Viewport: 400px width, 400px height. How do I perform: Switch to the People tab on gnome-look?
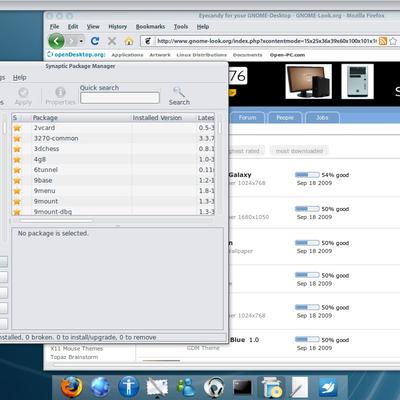point(285,118)
